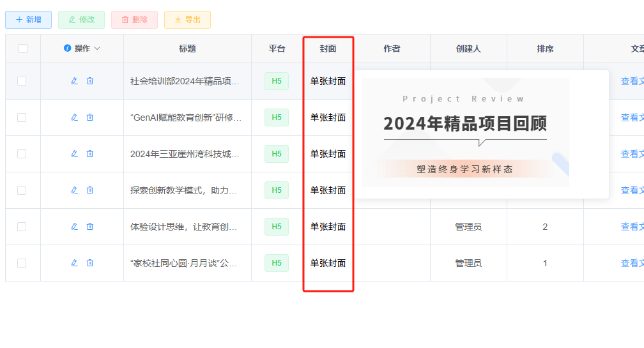
Task: Click 单张封面 in 社会培训部2024年精品项 row
Action: [328, 81]
